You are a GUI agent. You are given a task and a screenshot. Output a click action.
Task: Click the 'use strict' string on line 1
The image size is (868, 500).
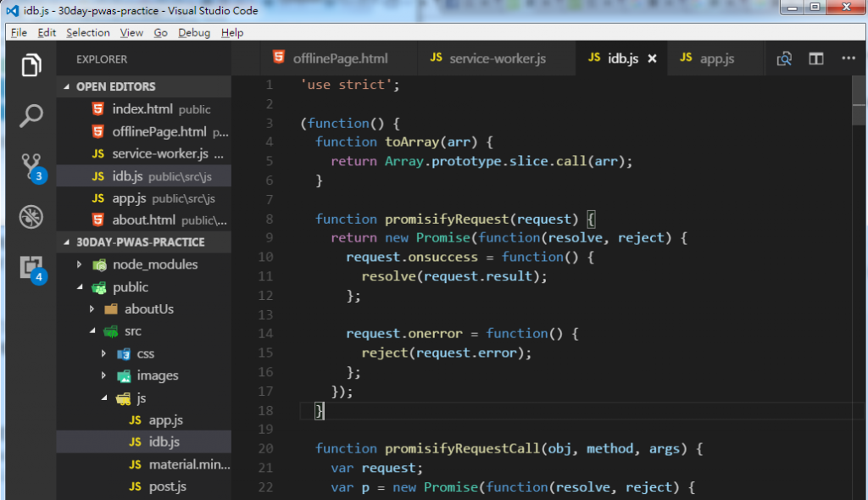[347, 85]
